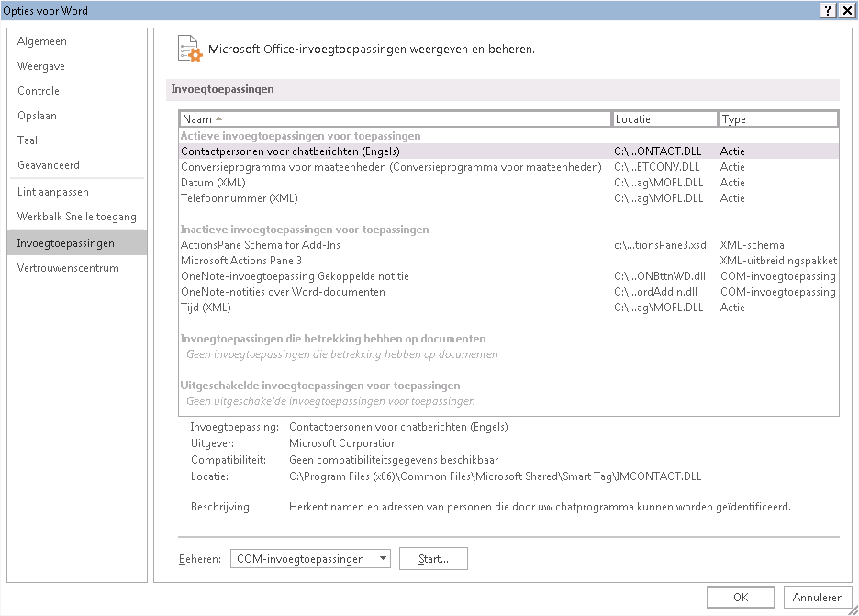The width and height of the screenshot is (859, 616).
Task: Go to the Opslaan options
Action: pyautogui.click(x=37, y=116)
